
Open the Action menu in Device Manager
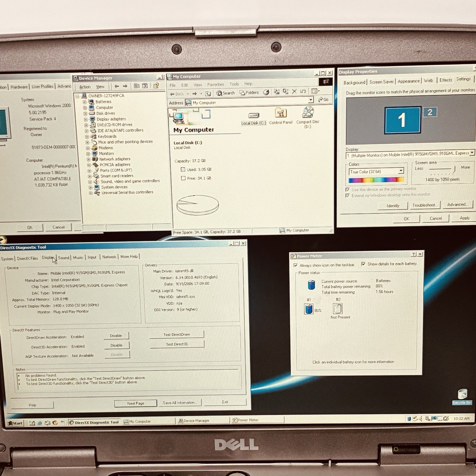85,87
